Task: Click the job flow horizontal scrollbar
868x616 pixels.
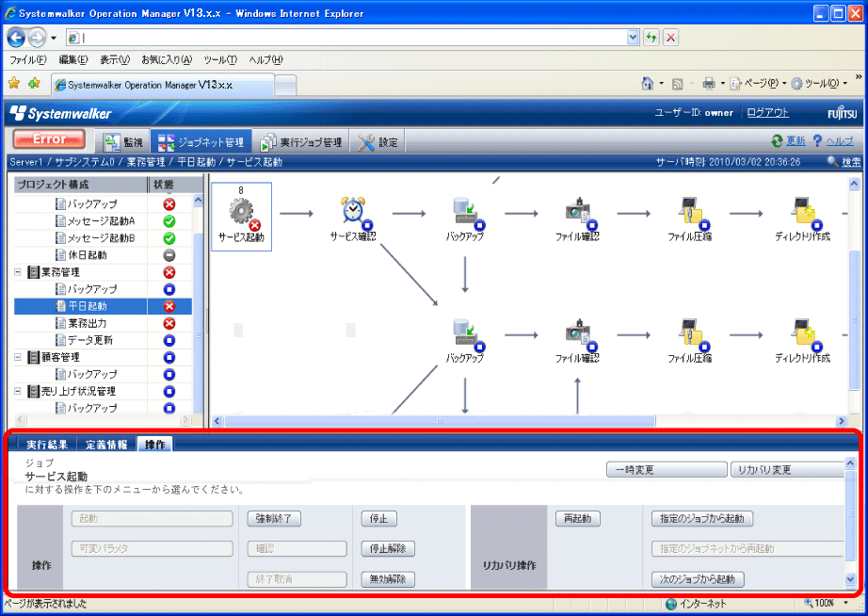Action: tap(440, 421)
